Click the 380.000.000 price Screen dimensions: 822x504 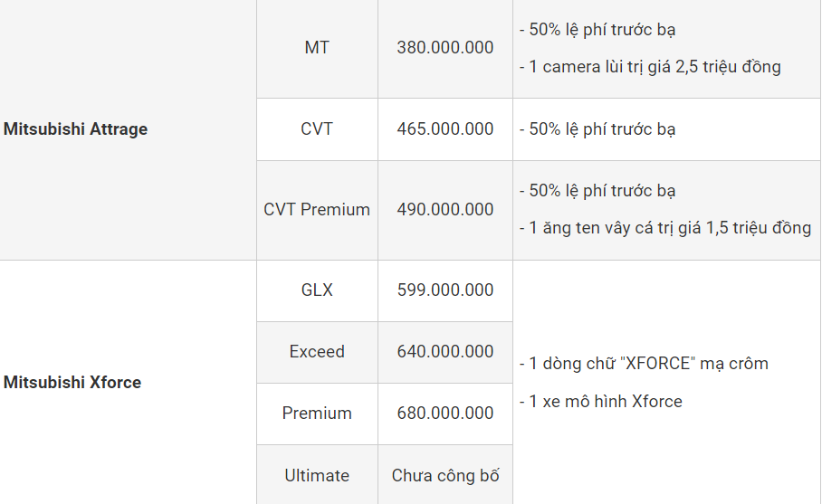[x=445, y=48]
